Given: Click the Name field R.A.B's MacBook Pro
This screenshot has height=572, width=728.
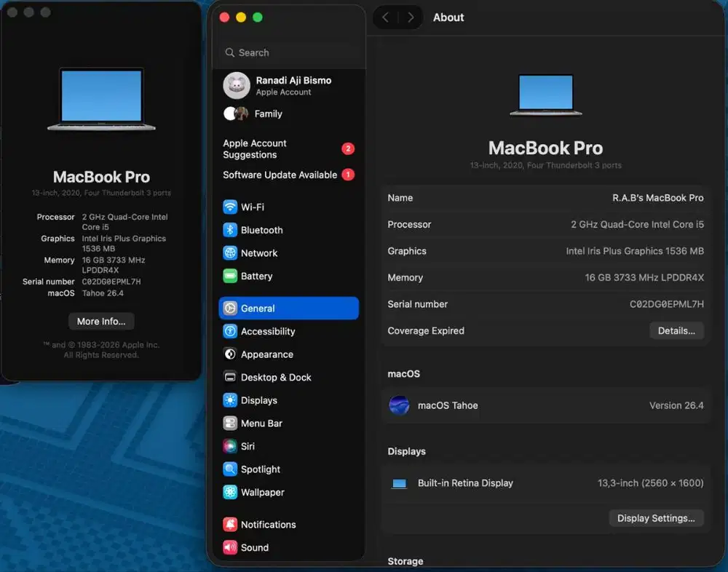Looking at the screenshot, I should [x=658, y=198].
